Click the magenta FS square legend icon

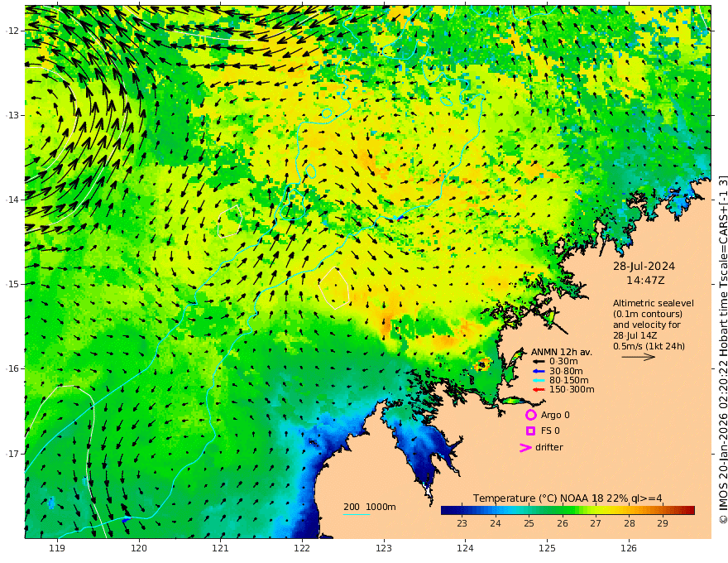pos(530,431)
